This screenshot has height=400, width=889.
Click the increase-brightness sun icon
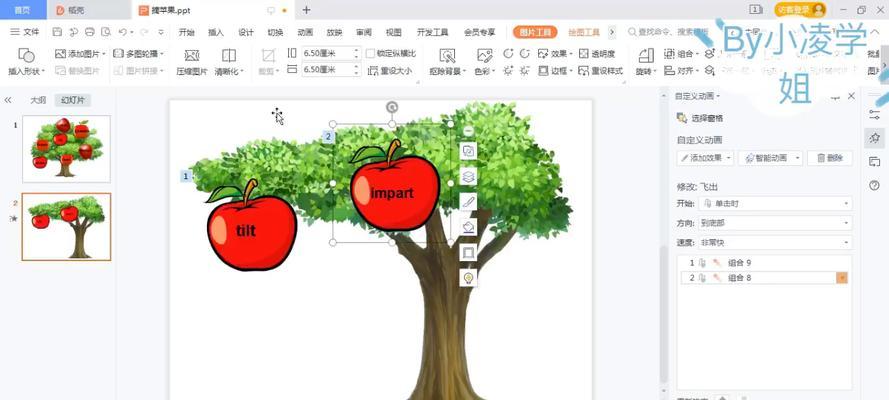508,71
